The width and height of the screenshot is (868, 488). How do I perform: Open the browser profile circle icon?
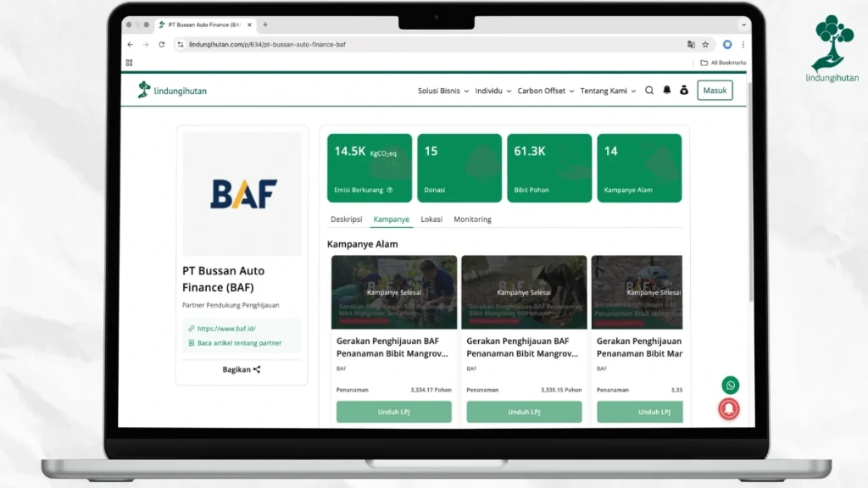point(727,44)
